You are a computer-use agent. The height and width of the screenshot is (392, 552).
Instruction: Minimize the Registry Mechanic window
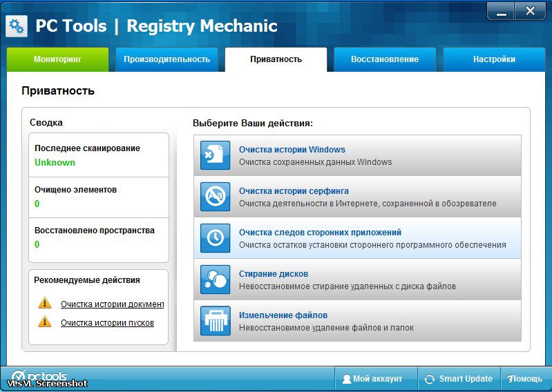pos(501,11)
